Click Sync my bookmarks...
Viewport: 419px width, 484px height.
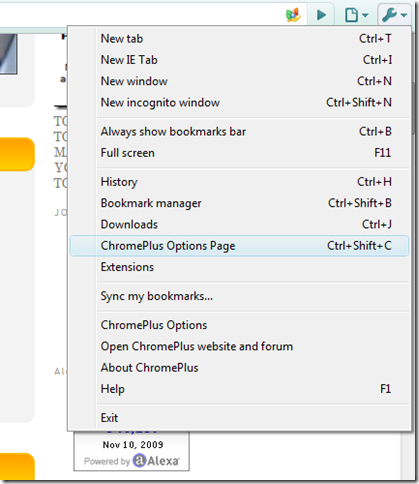(x=239, y=296)
